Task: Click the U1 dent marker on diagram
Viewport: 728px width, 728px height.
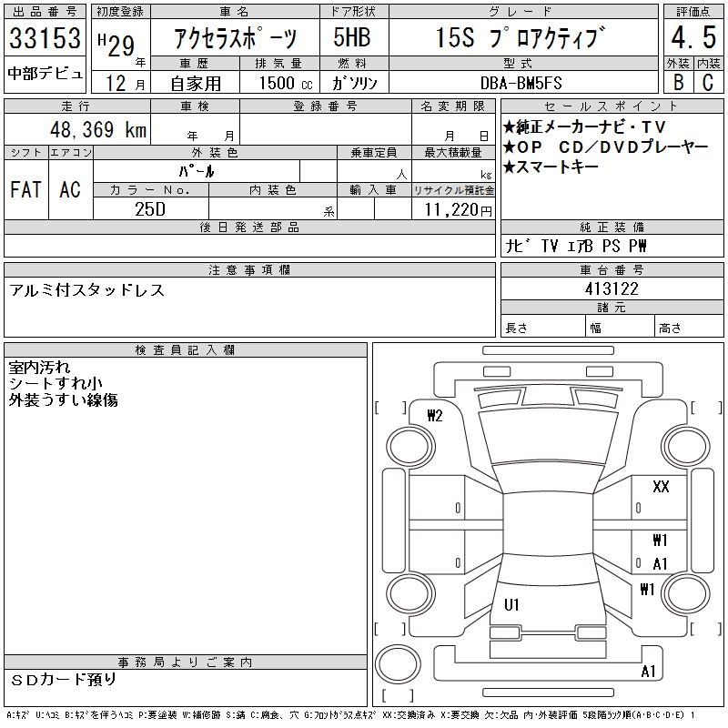Action: (511, 604)
